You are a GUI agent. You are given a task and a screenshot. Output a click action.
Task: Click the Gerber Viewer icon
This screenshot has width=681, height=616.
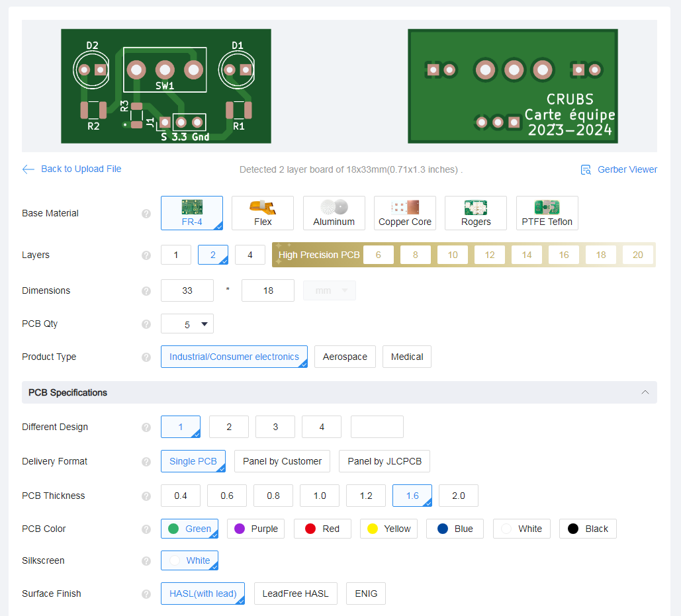click(x=586, y=169)
